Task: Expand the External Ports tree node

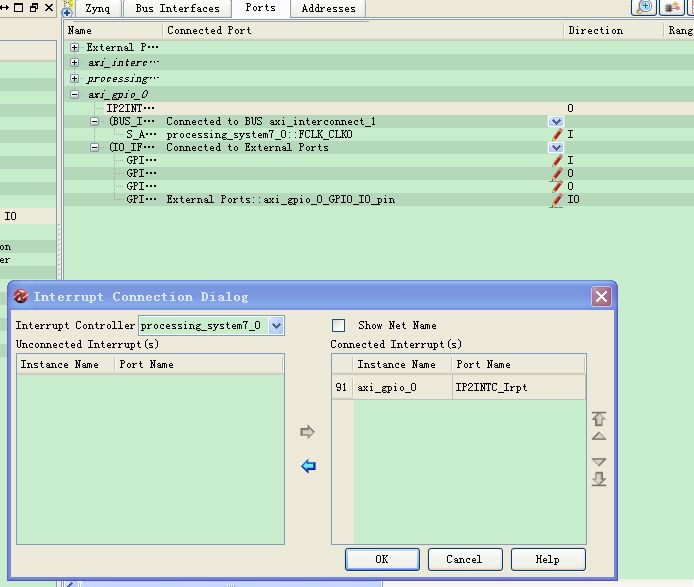Action: click(x=75, y=47)
